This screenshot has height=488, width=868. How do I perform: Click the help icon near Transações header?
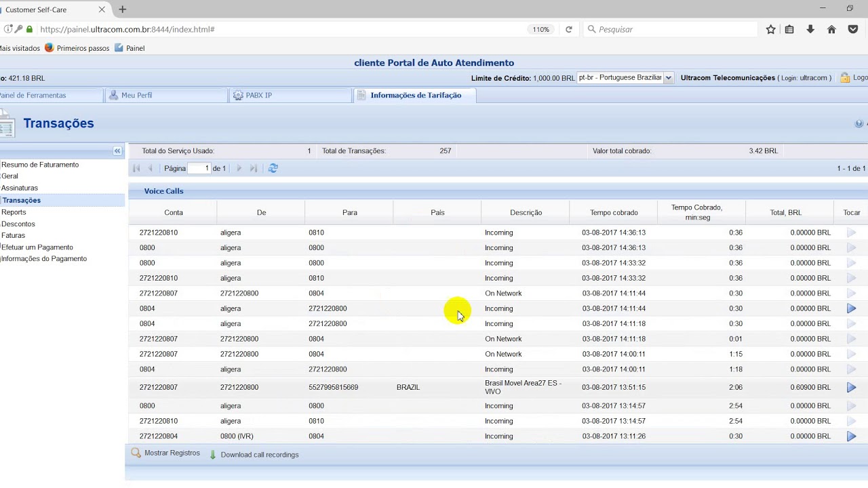point(859,123)
